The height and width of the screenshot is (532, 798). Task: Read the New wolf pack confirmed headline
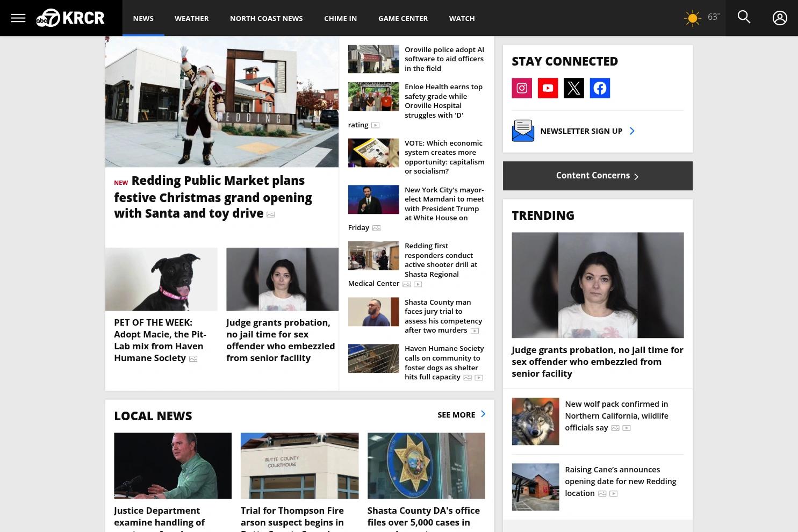(616, 415)
